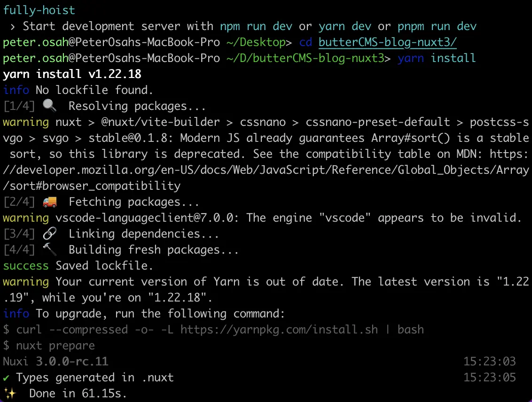
Task: Click the sparkles emoji before Done
Action: pos(10,393)
